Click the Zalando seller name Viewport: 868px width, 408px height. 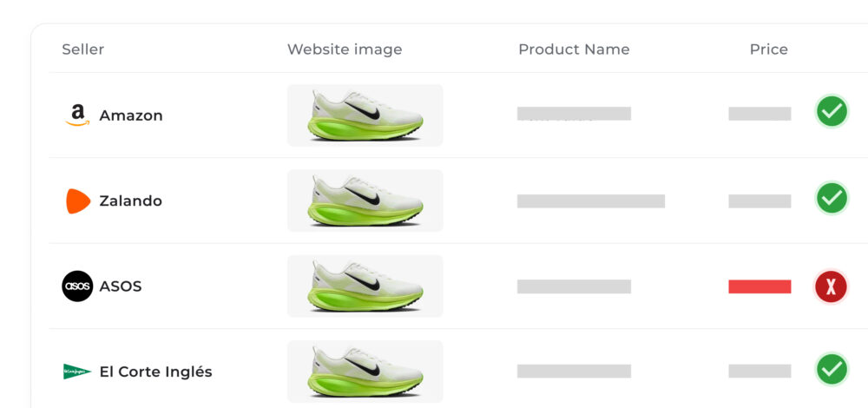point(130,201)
